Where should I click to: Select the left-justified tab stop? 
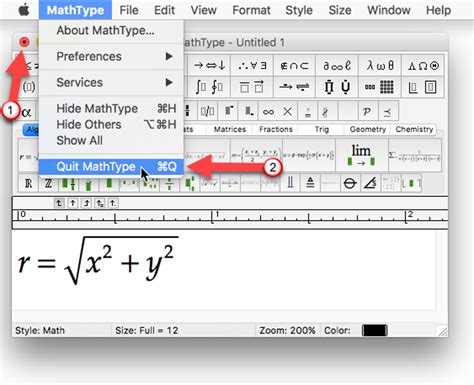pos(59,203)
